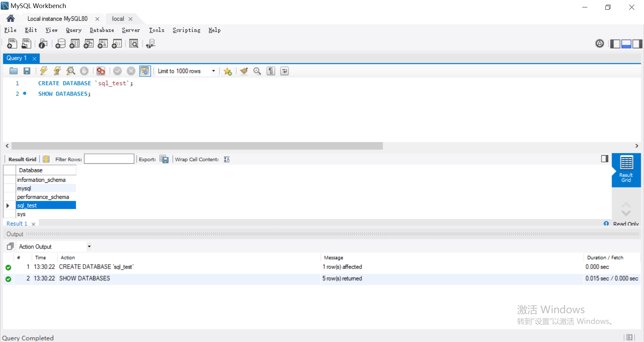Stop the running query icon
The height and width of the screenshot is (342, 644).
click(x=84, y=71)
